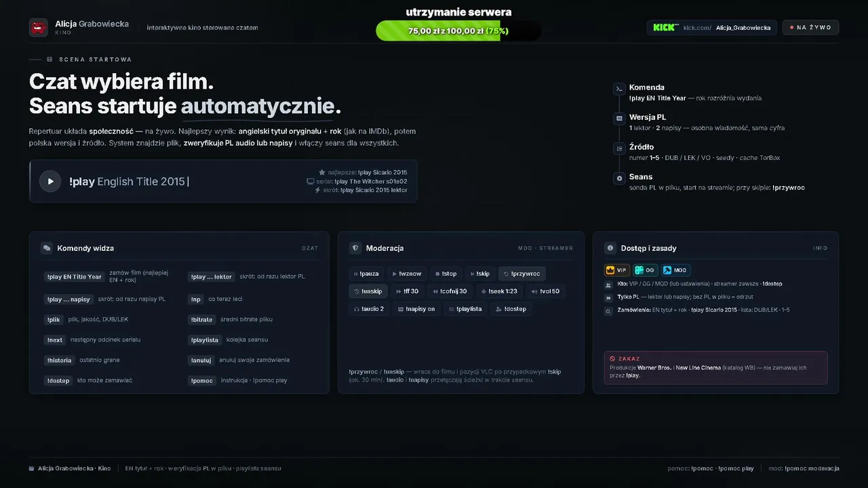Click the INFO label in Dostęp i zasady
Viewport: 868px width, 488px height.
point(821,248)
